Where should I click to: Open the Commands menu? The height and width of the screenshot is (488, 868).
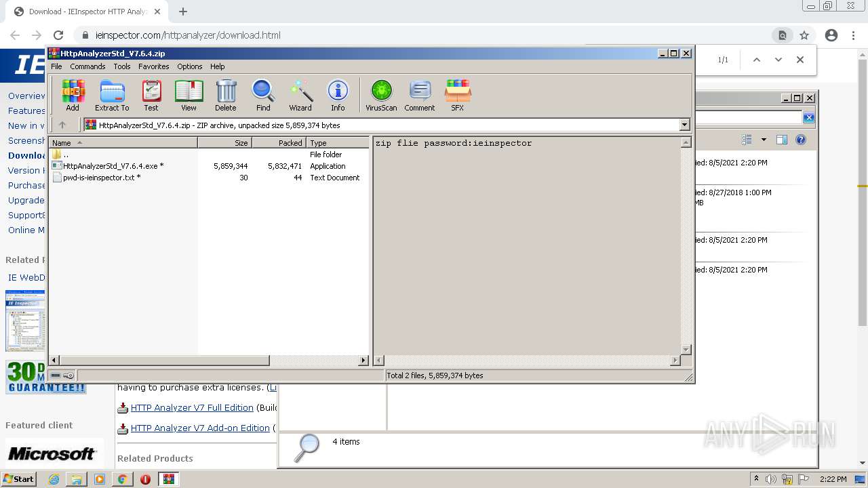coord(87,66)
